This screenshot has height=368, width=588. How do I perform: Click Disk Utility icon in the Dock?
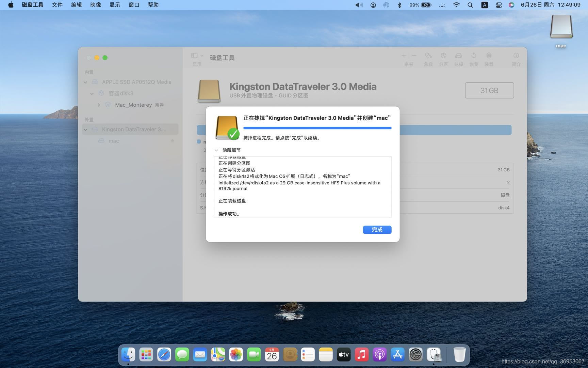point(434,355)
